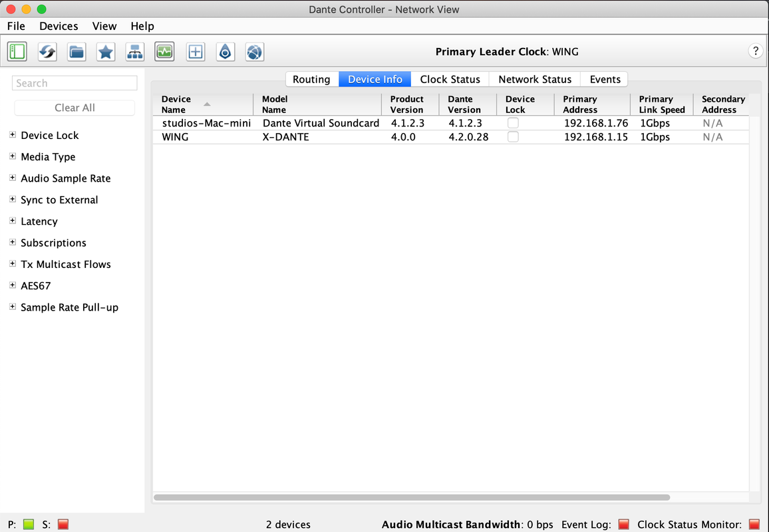Click the Device Name sort arrow

tap(207, 104)
